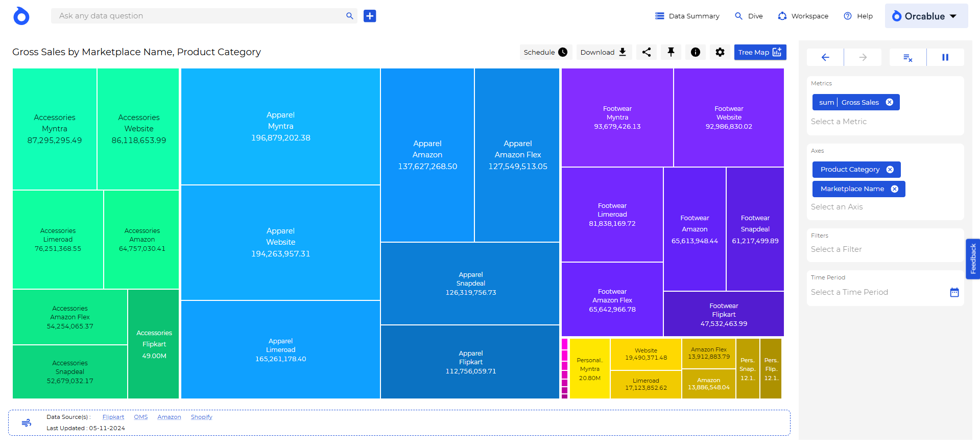
Task: Select the Footwear Website tile
Action: point(729,118)
